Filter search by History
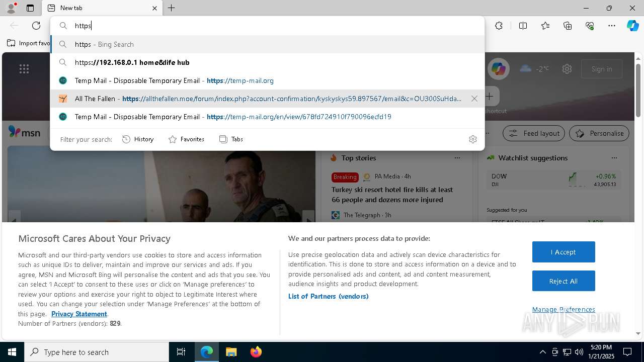 pyautogui.click(x=138, y=139)
